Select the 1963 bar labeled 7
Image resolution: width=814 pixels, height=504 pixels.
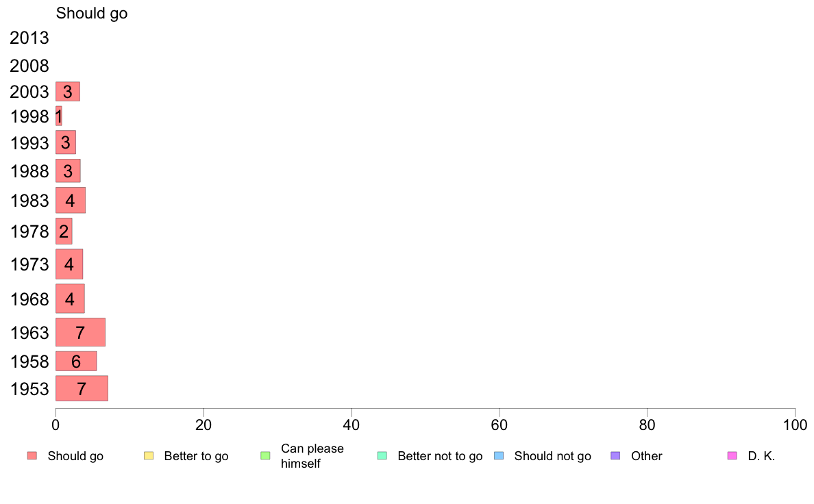[x=80, y=332]
